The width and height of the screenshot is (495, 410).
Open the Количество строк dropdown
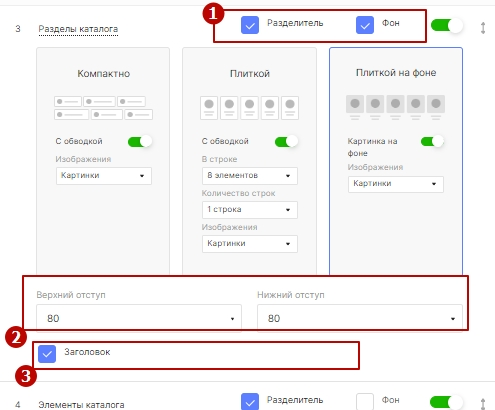click(250, 210)
